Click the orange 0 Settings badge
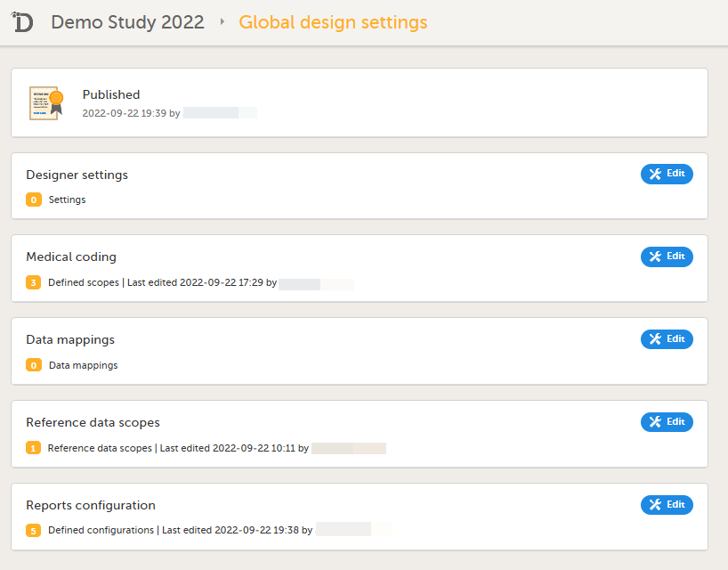The height and width of the screenshot is (570, 728). [x=34, y=200]
